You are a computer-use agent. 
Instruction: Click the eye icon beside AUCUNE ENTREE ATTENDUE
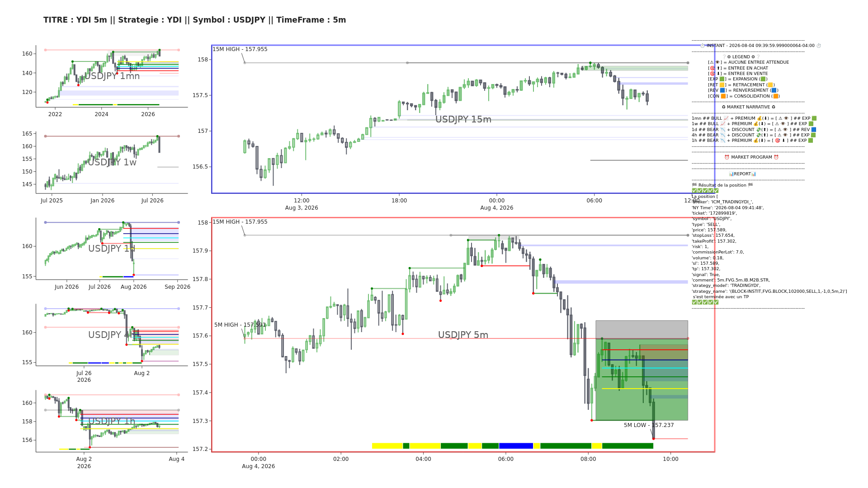(x=717, y=62)
